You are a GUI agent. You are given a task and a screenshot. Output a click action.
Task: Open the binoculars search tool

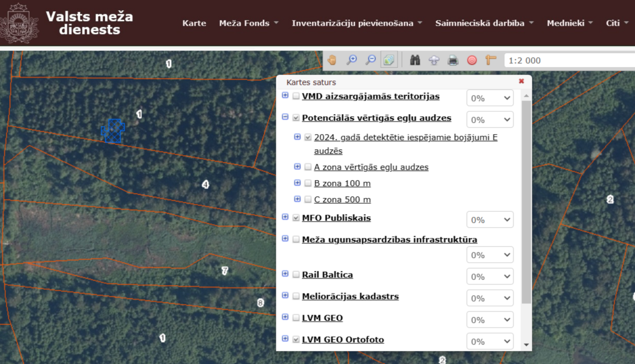[x=415, y=60]
